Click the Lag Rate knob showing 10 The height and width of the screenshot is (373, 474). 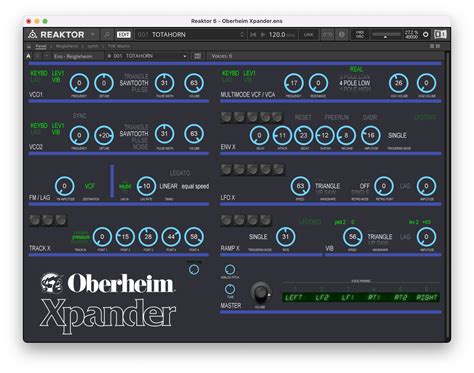(146, 186)
